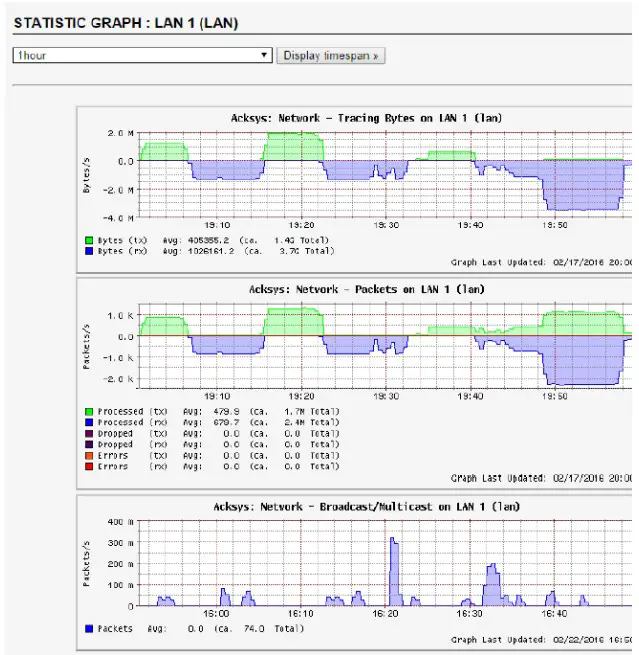Click the Broadcast/Multicast on LAN 1 graph title

tap(366, 507)
